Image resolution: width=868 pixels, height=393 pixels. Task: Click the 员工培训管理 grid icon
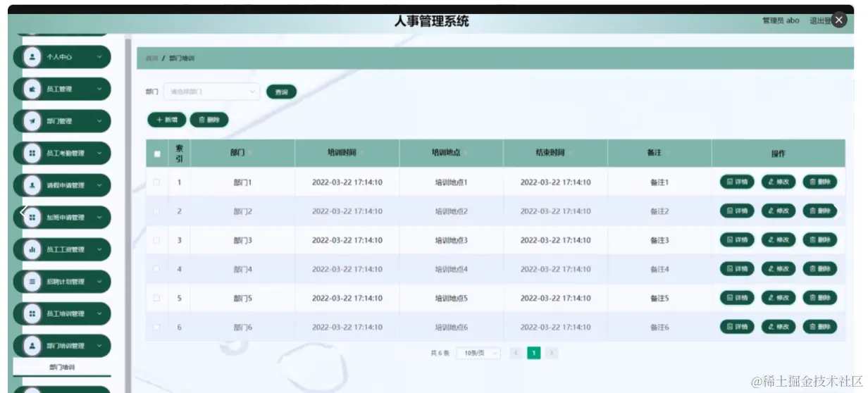pos(31,313)
